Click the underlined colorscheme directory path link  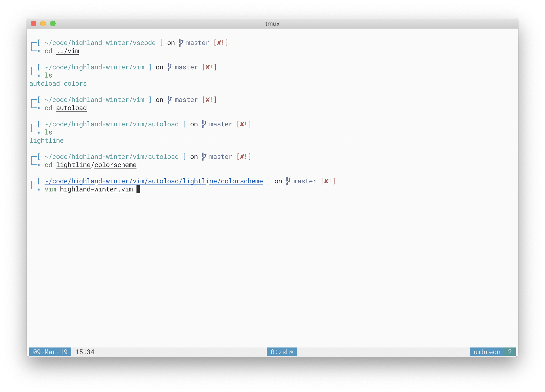tap(153, 181)
